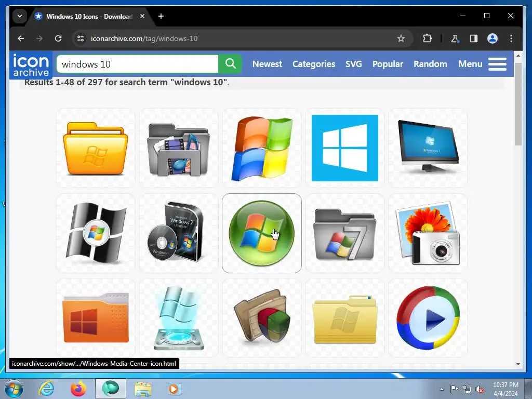532x399 pixels.
Task: Click the Icon Archive logo
Action: [31, 65]
